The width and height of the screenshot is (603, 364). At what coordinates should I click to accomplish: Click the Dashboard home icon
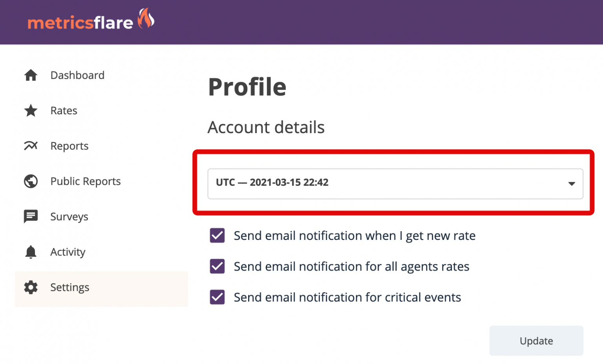click(30, 75)
